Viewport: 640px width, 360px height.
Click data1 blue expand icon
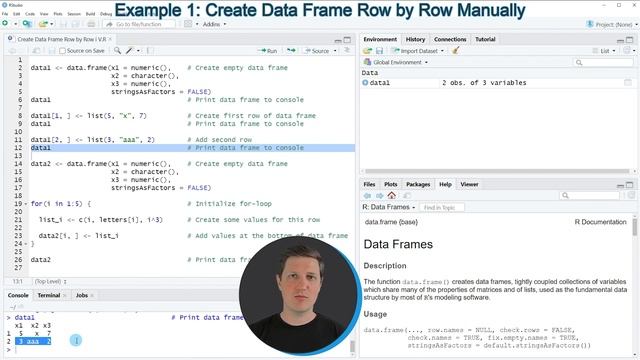365,82
